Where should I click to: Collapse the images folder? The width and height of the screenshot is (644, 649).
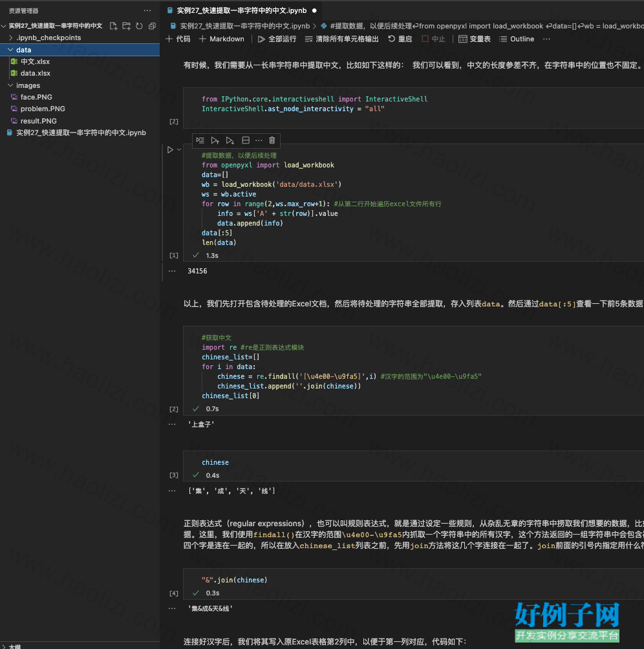click(x=80, y=85)
